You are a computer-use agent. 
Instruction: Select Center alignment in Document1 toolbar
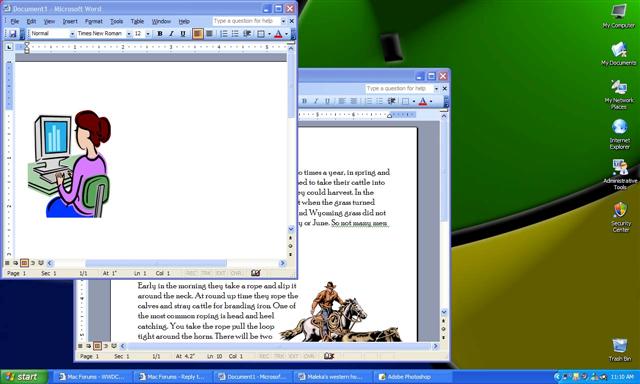pyautogui.click(x=209, y=34)
